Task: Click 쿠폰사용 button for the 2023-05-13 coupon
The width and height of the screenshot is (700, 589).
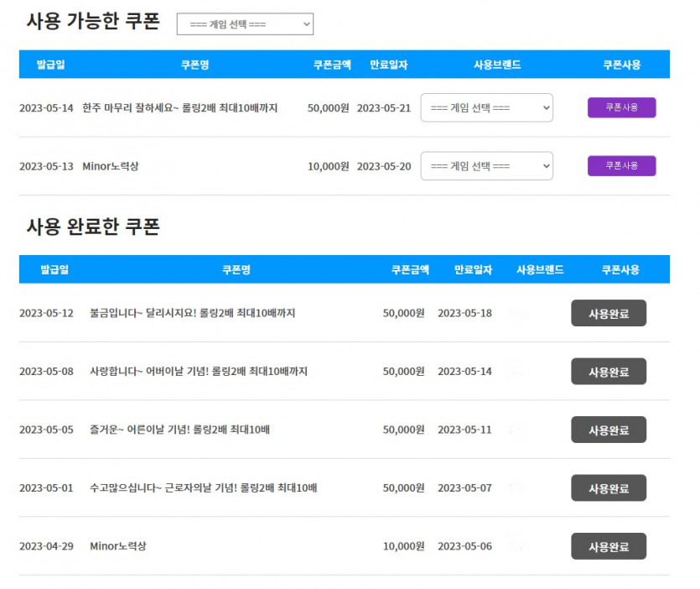Action: pos(621,166)
